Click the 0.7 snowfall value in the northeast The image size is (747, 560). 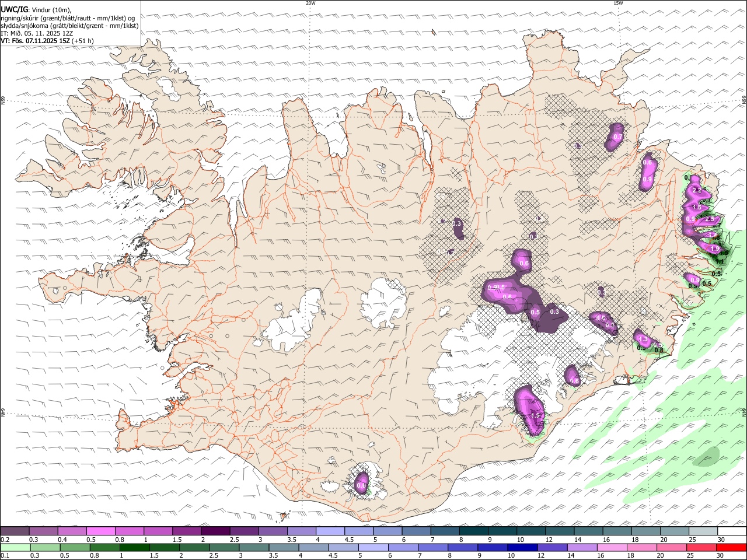point(618,137)
